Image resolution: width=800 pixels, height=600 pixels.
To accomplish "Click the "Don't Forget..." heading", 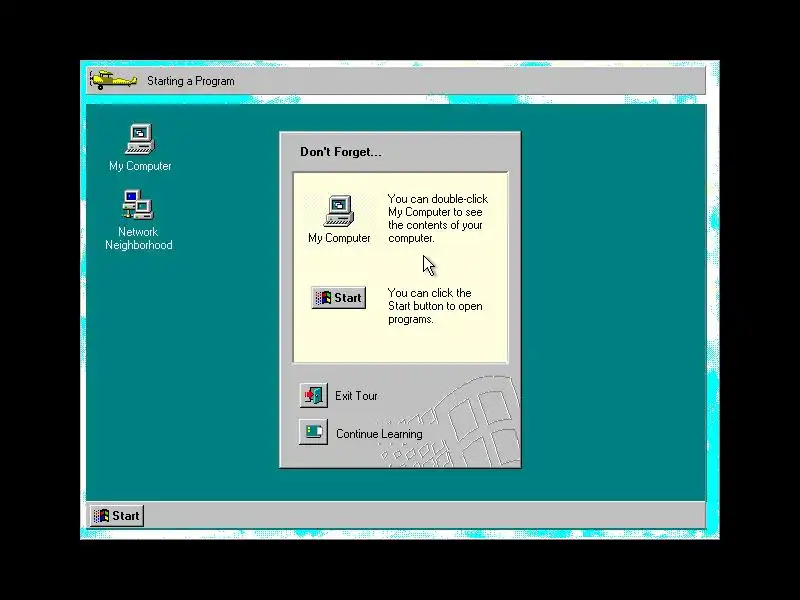I will [341, 152].
